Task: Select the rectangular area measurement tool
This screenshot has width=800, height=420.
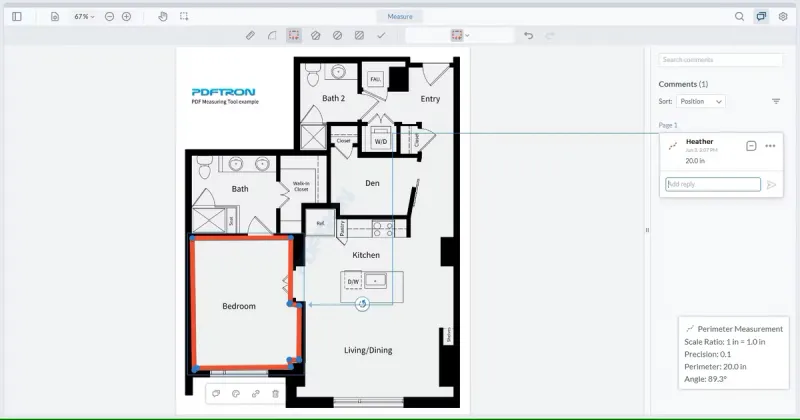Action: [x=359, y=35]
